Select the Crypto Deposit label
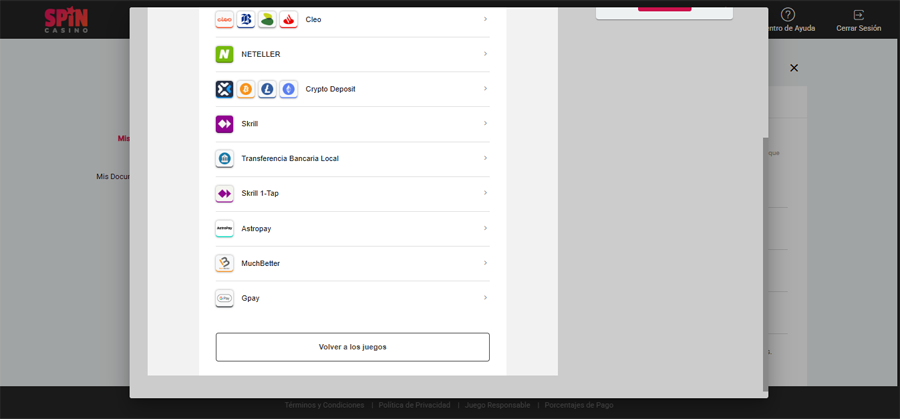This screenshot has width=900, height=419. pos(330,89)
